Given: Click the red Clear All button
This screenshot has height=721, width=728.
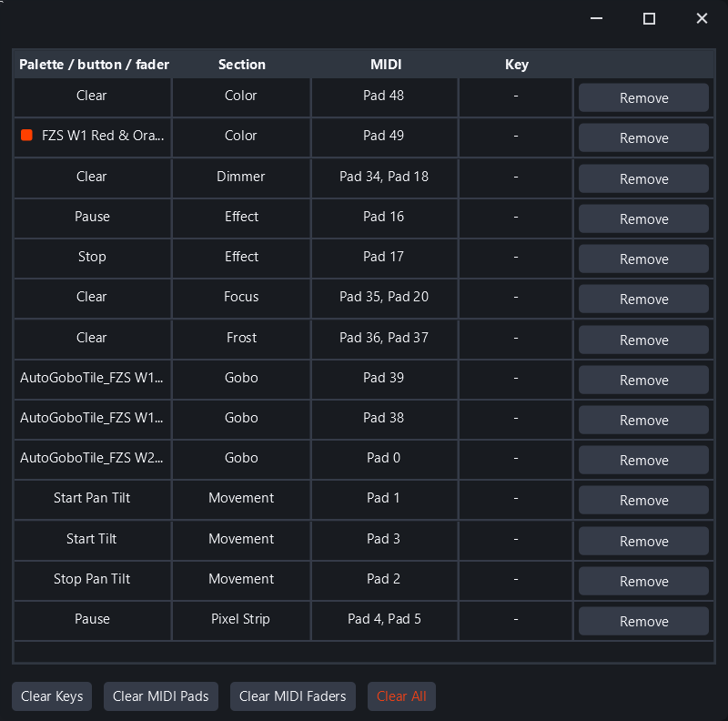Looking at the screenshot, I should (x=401, y=696).
